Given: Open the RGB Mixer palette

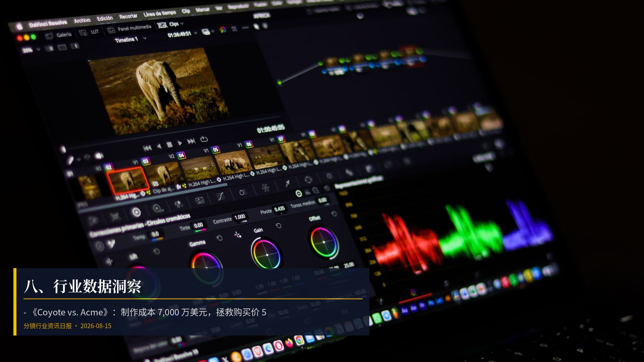Looking at the screenshot, I should click(x=178, y=204).
